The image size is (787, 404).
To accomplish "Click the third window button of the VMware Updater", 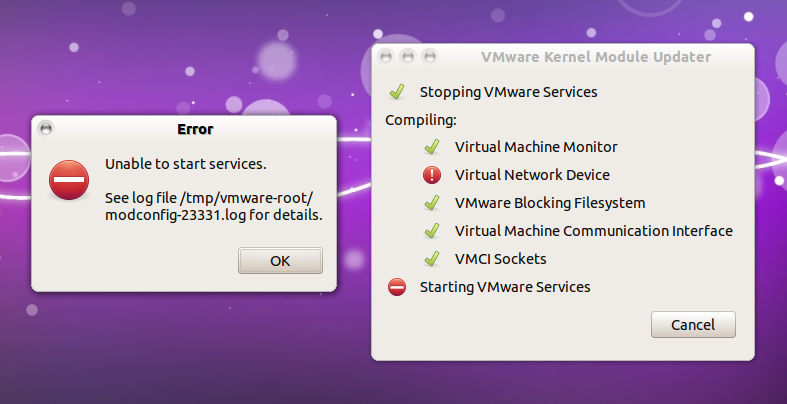I will [430, 57].
